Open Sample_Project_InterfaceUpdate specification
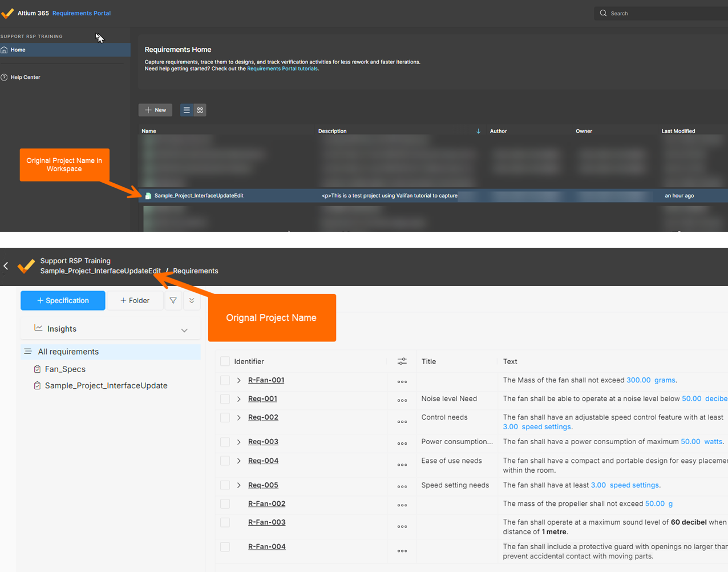728x572 pixels. coord(106,385)
